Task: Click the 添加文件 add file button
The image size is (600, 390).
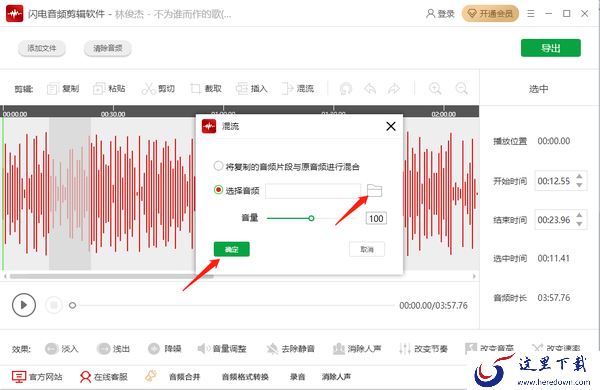Action: pos(42,48)
